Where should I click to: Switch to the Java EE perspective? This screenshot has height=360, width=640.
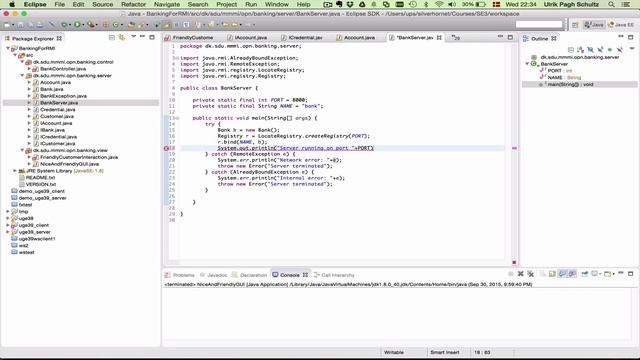(x=621, y=24)
